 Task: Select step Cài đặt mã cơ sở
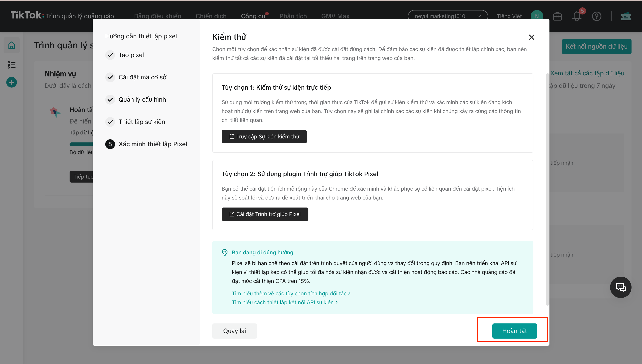(136, 77)
